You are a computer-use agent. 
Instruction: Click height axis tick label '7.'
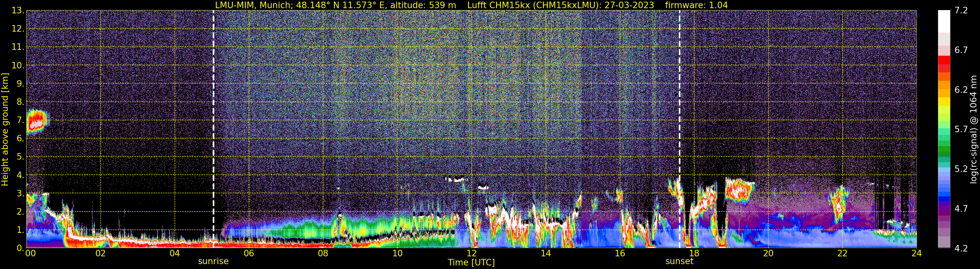tap(20, 120)
